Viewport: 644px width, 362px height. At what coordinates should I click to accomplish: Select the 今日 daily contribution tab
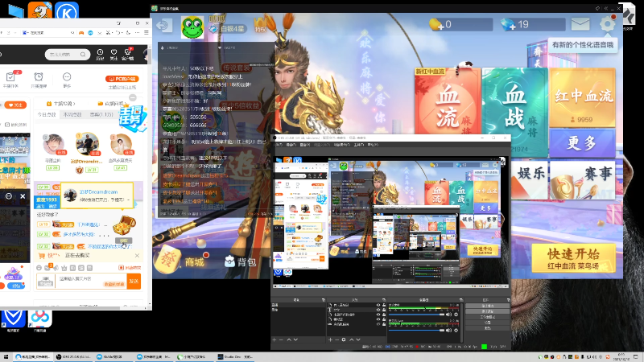47,114
